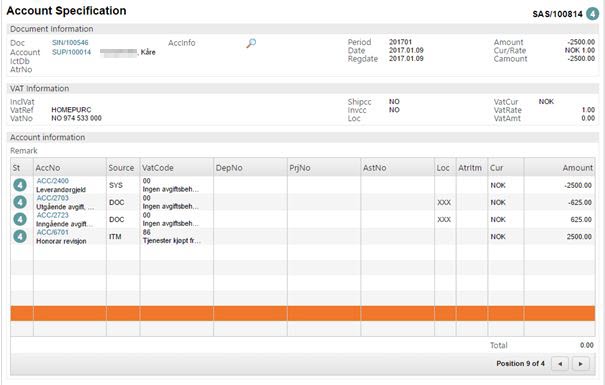Click the PrjNo column header
This screenshot has width=605, height=385.
324,168
